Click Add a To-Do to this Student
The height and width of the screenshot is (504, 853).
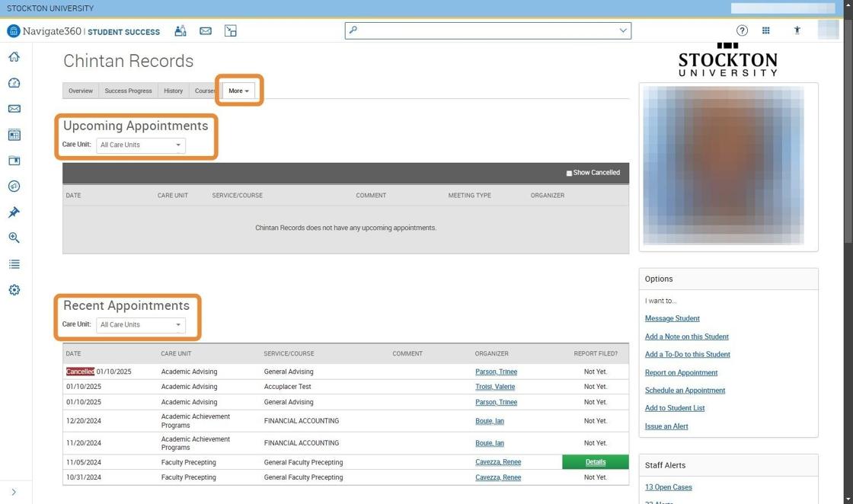point(688,355)
